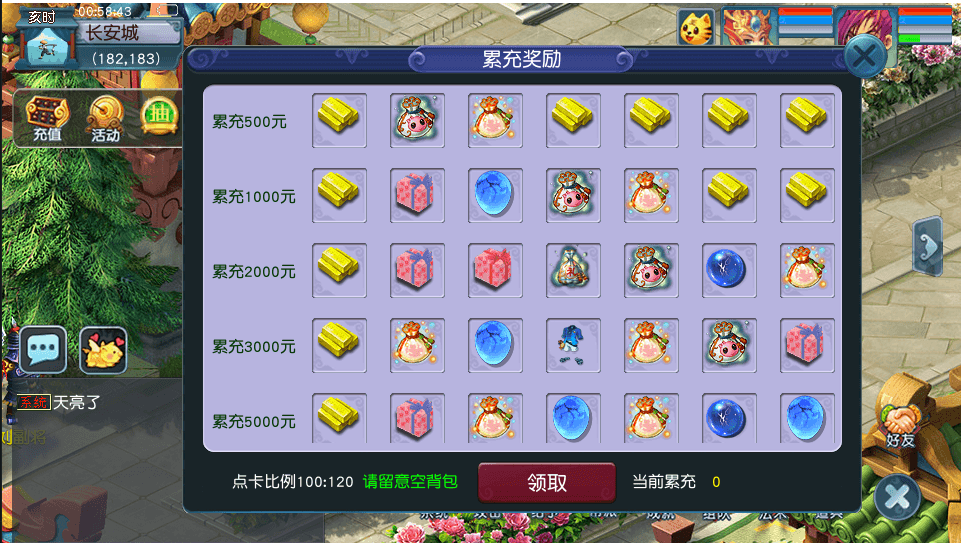Screen dimensions: 961x543
Task: Select the crowned character portrait at top
Action: 749,26
